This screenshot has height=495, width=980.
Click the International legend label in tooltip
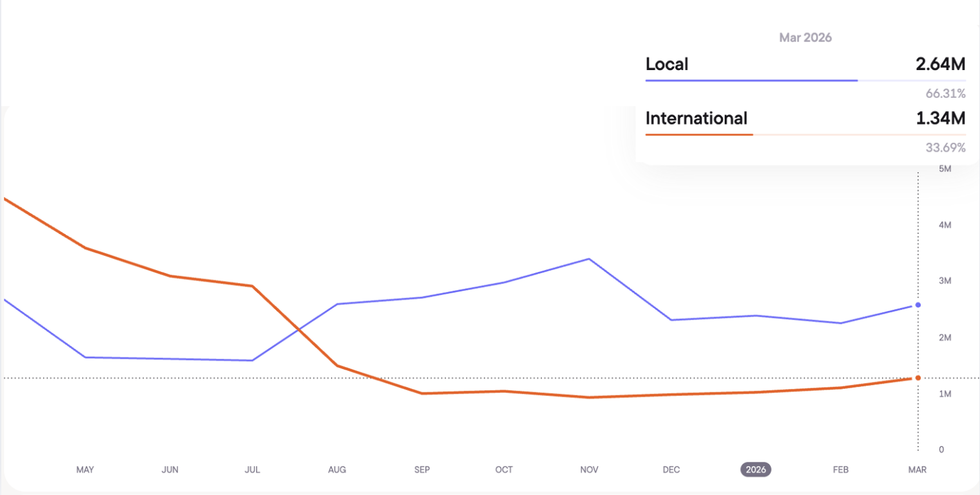[x=696, y=118]
